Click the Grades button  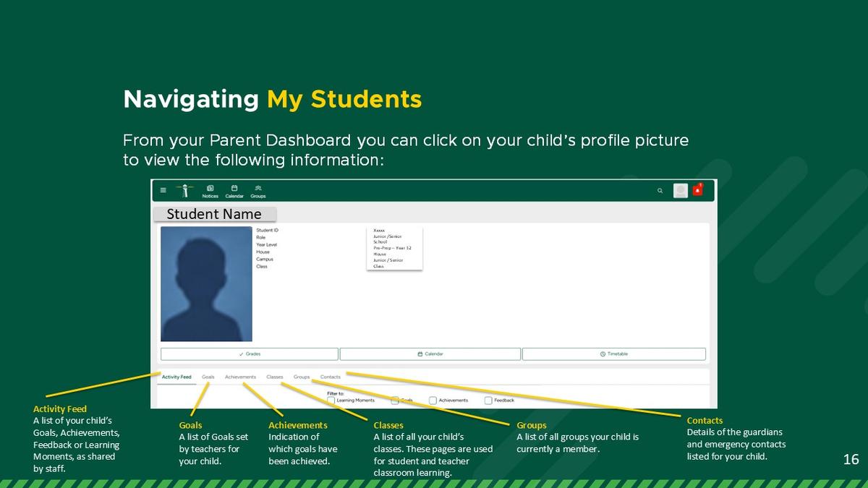(x=250, y=354)
